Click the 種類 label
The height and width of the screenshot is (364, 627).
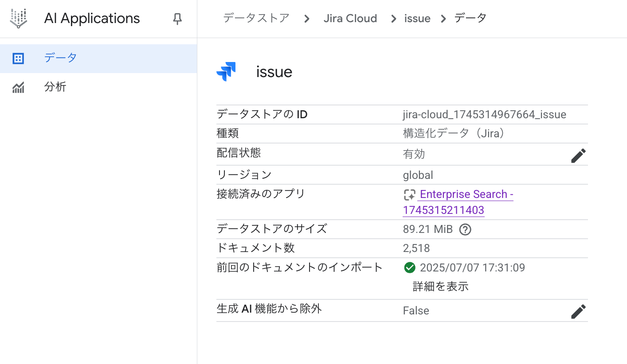click(x=227, y=133)
